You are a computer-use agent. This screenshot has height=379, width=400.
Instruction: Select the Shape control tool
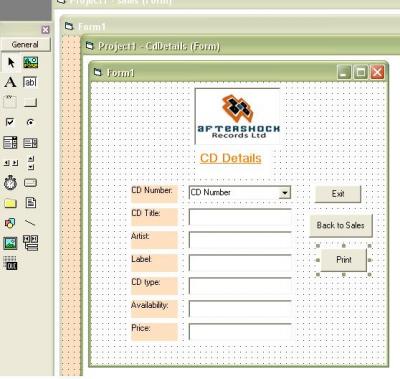click(10, 223)
